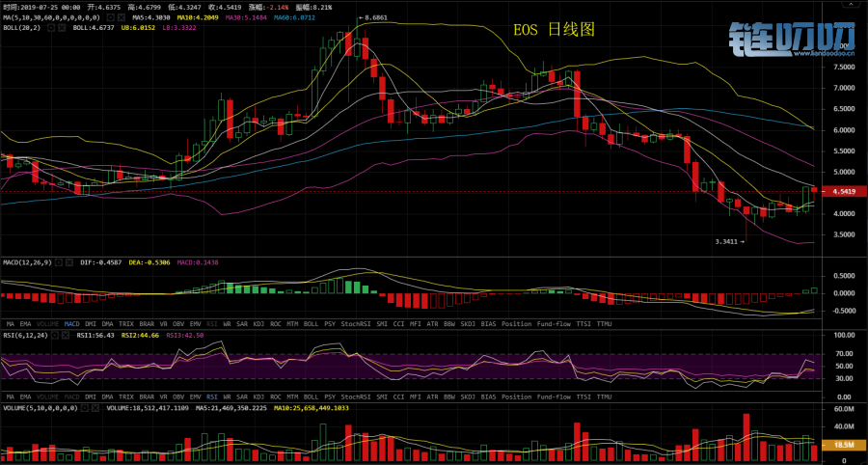Image resolution: width=868 pixels, height=465 pixels.
Task: Close the RSI(6,12,24) indicator panel
Action: coord(66,335)
